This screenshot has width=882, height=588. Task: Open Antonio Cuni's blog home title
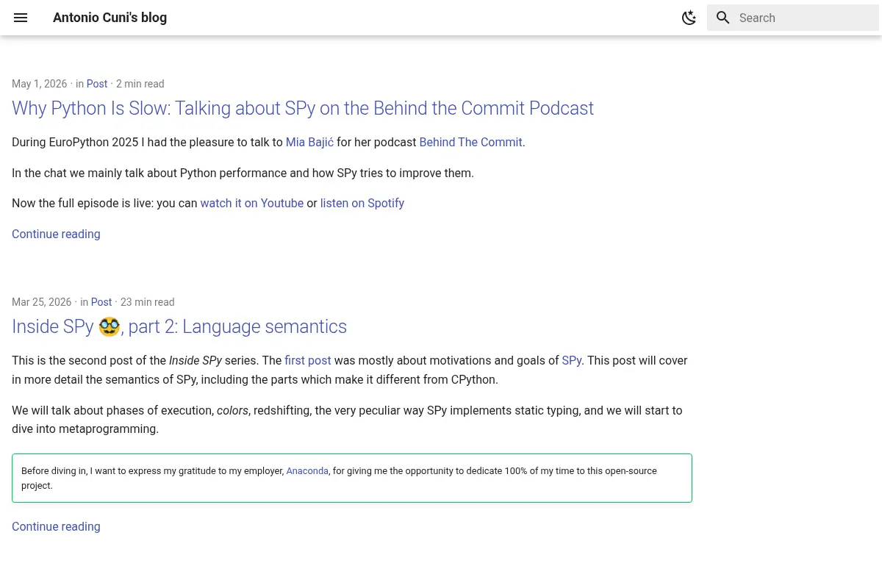[110, 18]
